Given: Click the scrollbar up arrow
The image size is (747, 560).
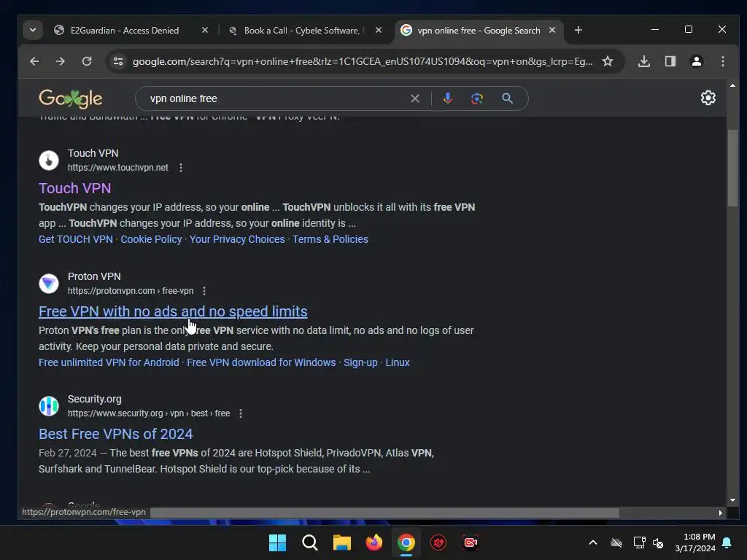Looking at the screenshot, I should [732, 86].
